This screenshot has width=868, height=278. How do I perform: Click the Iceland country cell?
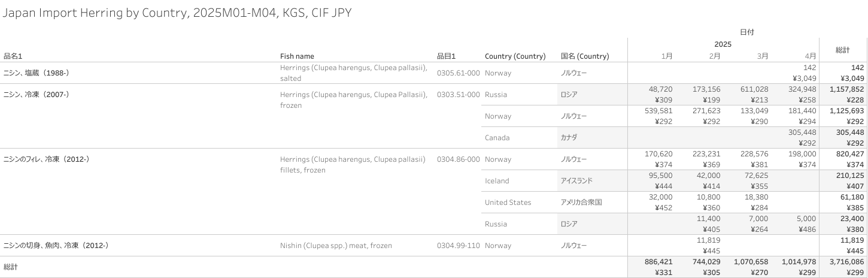tap(497, 181)
